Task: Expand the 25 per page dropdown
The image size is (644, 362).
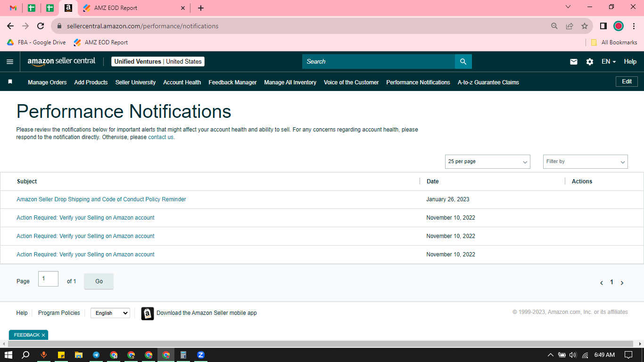Action: [487, 162]
